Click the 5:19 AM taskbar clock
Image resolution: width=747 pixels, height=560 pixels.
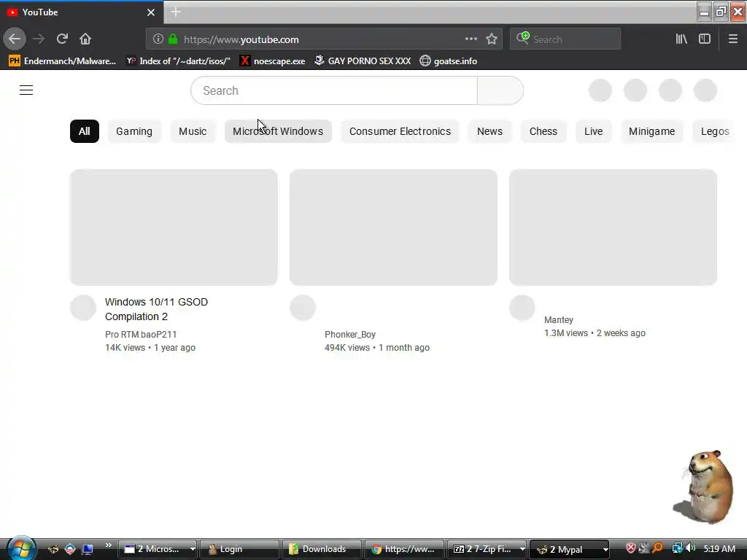pyautogui.click(x=719, y=548)
